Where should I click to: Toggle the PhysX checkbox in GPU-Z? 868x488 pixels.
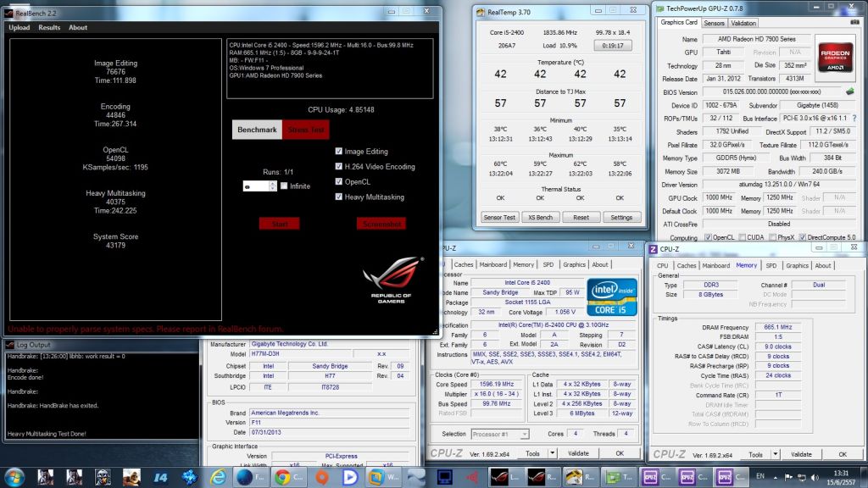tap(772, 237)
